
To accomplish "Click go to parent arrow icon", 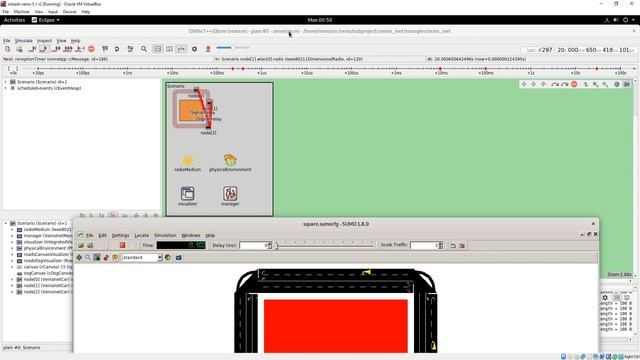I will point(543,84).
